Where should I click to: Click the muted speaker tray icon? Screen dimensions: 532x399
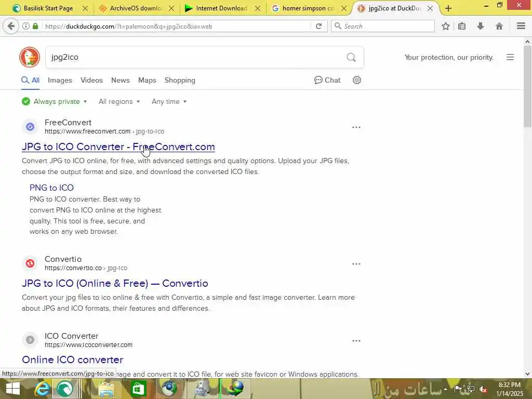coord(483,390)
